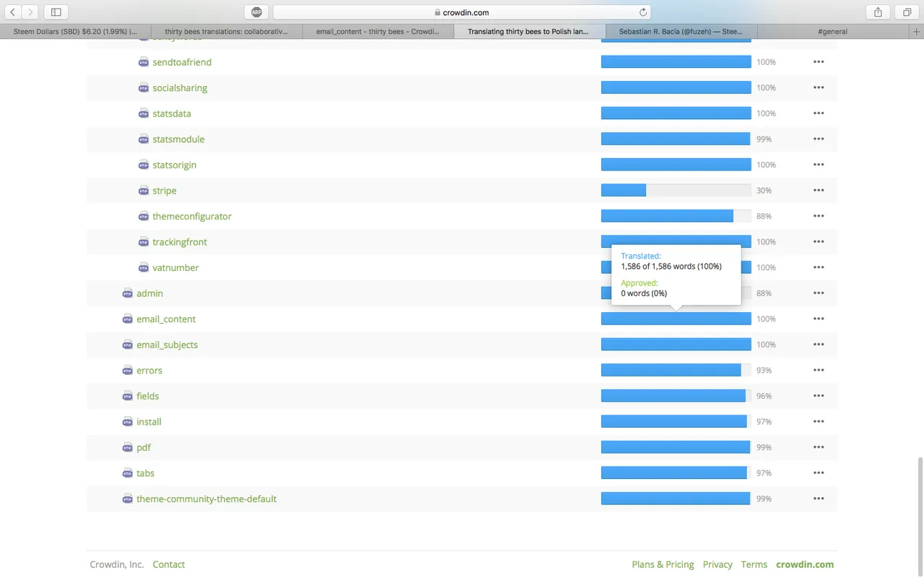Switch to the Steem Dollars (SBD) tab
The image size is (924, 578).
click(75, 32)
